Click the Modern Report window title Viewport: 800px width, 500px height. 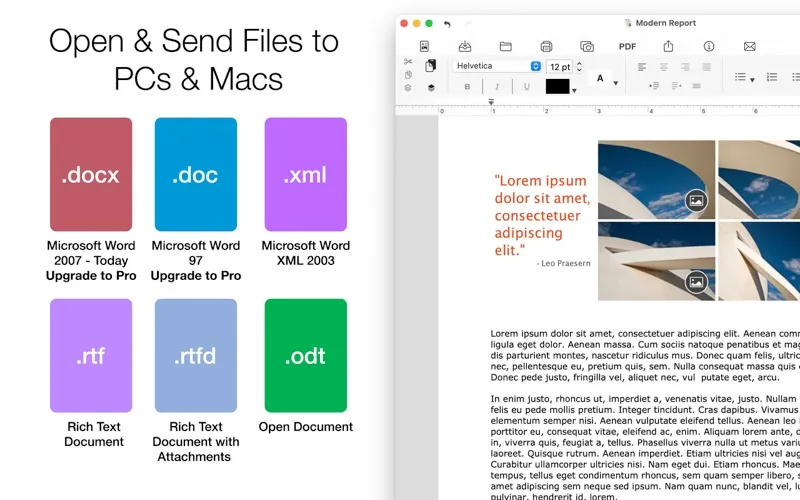665,23
